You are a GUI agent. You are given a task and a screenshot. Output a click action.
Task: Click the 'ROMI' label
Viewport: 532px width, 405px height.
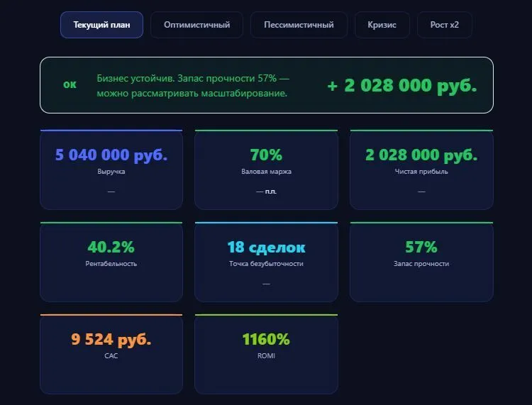[266, 356]
